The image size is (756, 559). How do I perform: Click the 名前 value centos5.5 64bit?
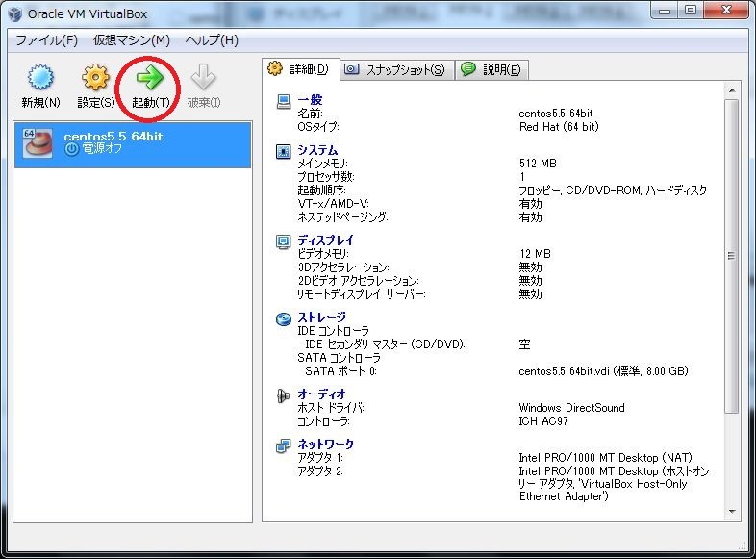click(555, 114)
